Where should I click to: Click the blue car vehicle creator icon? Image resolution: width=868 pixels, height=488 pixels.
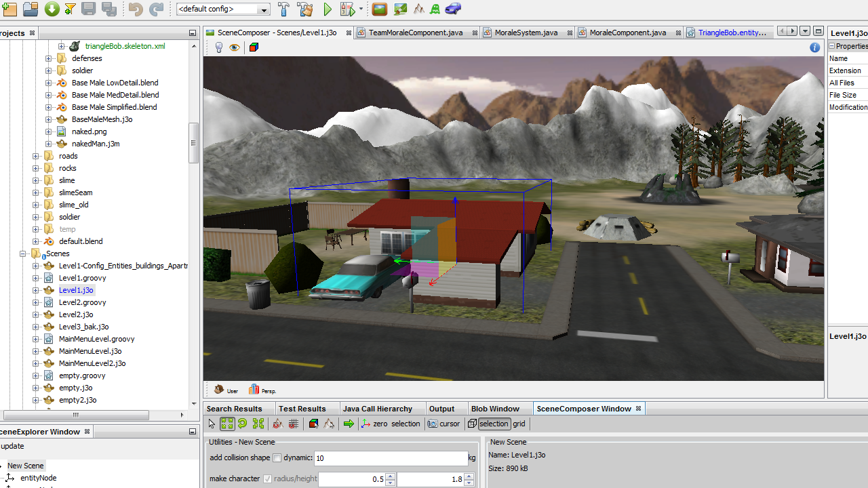[452, 9]
